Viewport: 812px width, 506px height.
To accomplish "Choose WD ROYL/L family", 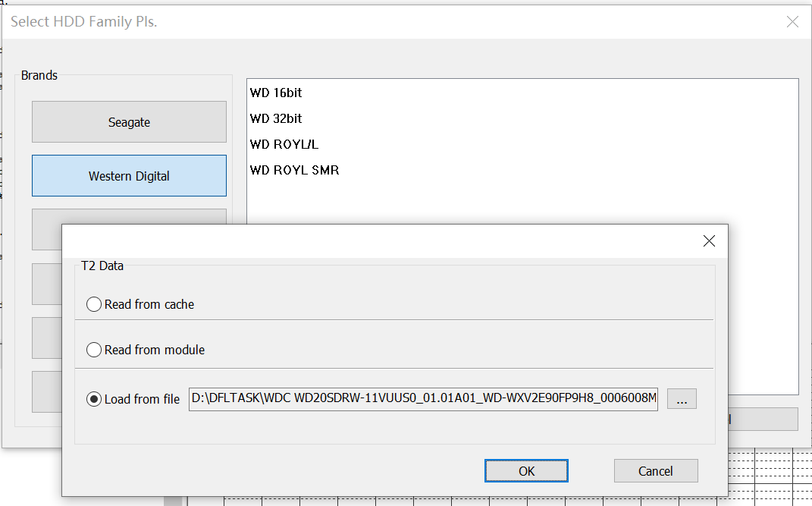I will point(284,144).
